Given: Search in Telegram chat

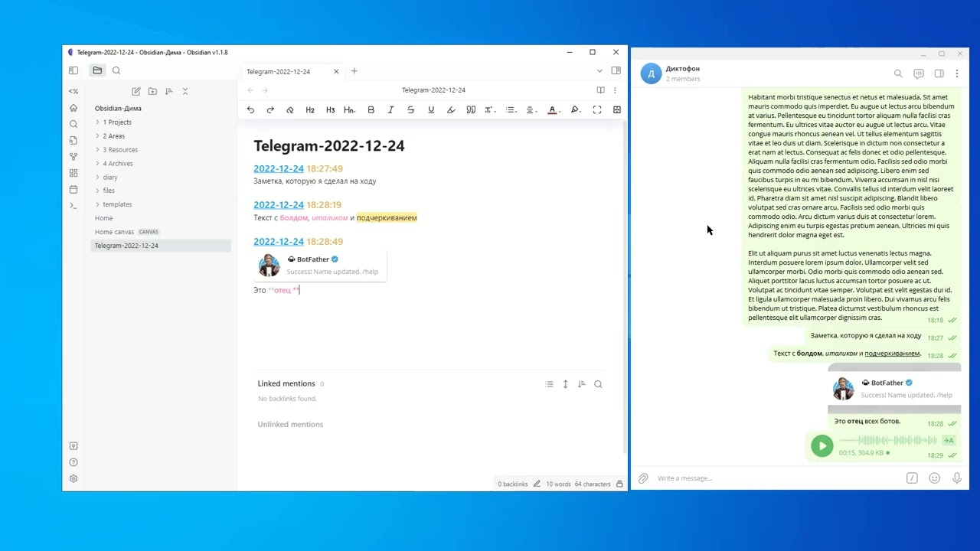Looking at the screenshot, I should (x=898, y=73).
